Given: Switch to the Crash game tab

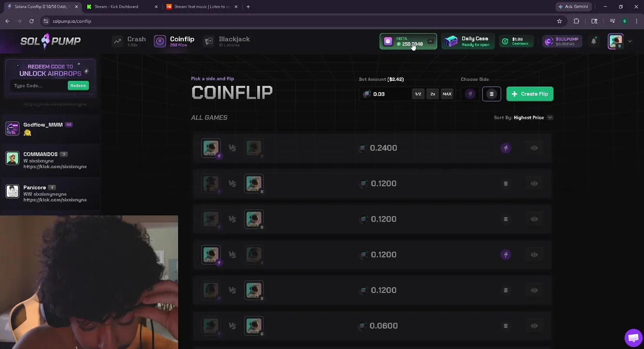Looking at the screenshot, I should [129, 42].
